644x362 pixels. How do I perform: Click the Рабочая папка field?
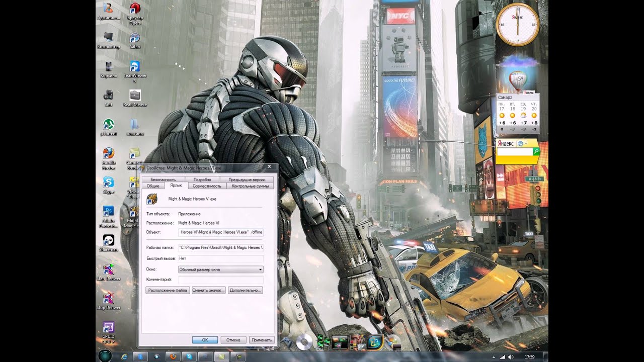pyautogui.click(x=221, y=247)
